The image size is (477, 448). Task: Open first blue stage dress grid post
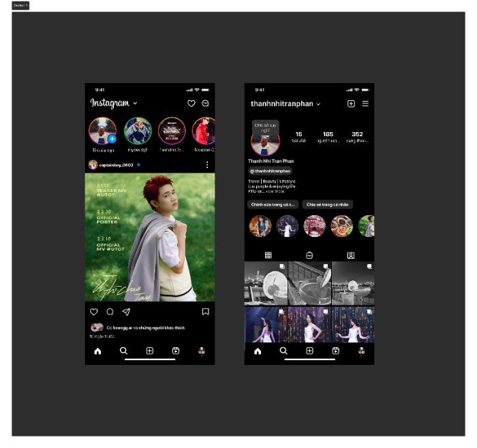coord(266,324)
